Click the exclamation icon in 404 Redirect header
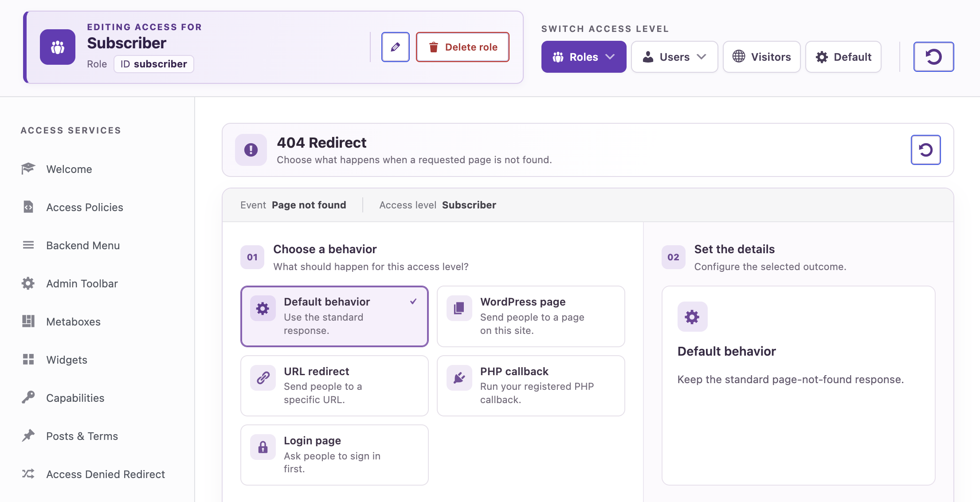980x502 pixels. point(251,150)
